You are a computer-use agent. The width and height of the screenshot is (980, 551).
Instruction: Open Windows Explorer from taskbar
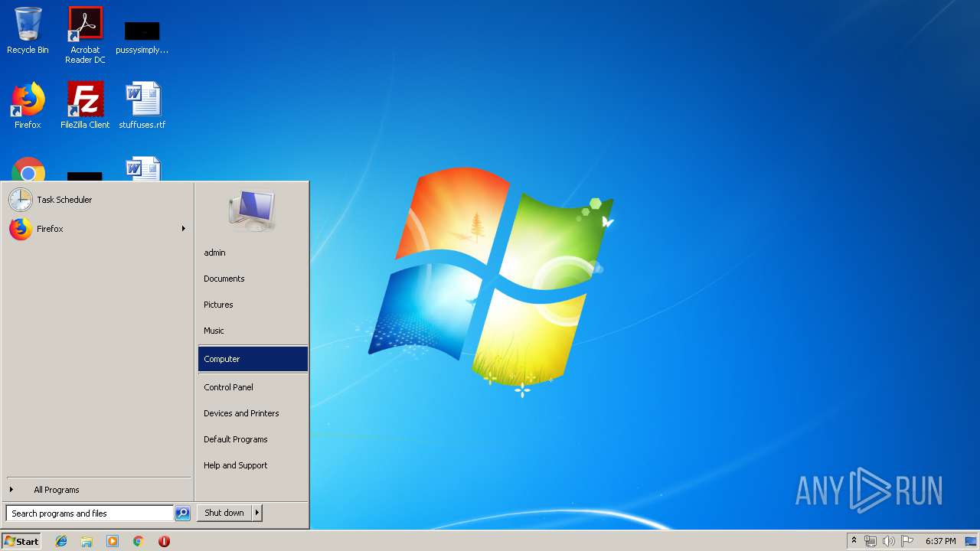tap(87, 541)
